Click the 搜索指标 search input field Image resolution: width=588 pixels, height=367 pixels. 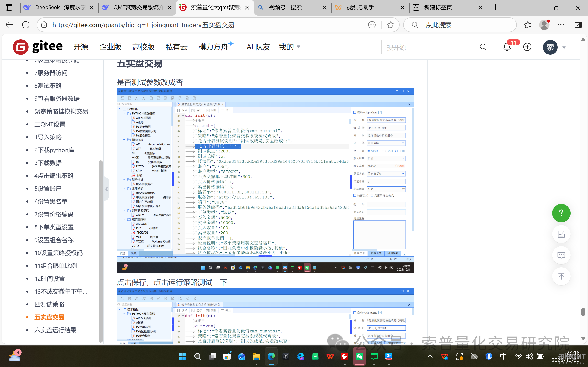[x=145, y=104]
